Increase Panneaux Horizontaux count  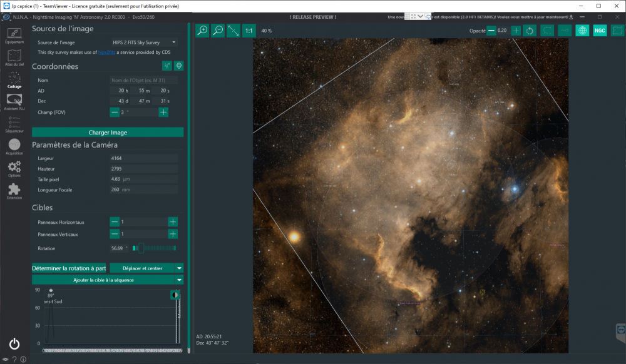point(173,222)
